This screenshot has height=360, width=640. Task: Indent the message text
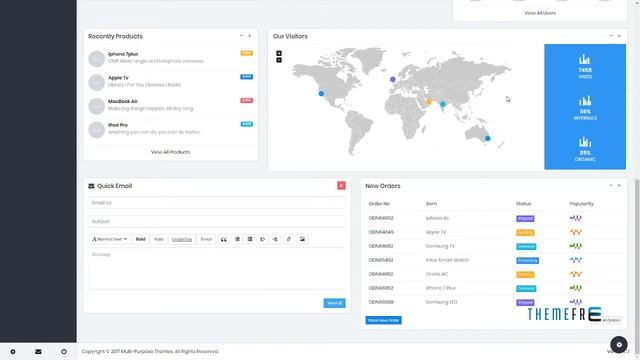pyautogui.click(x=275, y=239)
